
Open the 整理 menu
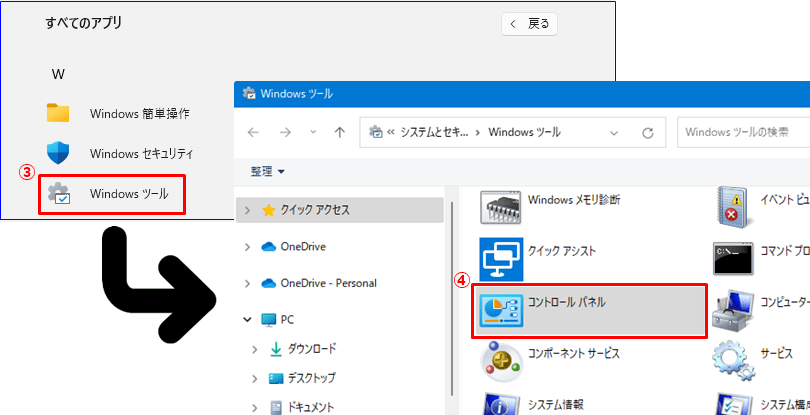[268, 172]
